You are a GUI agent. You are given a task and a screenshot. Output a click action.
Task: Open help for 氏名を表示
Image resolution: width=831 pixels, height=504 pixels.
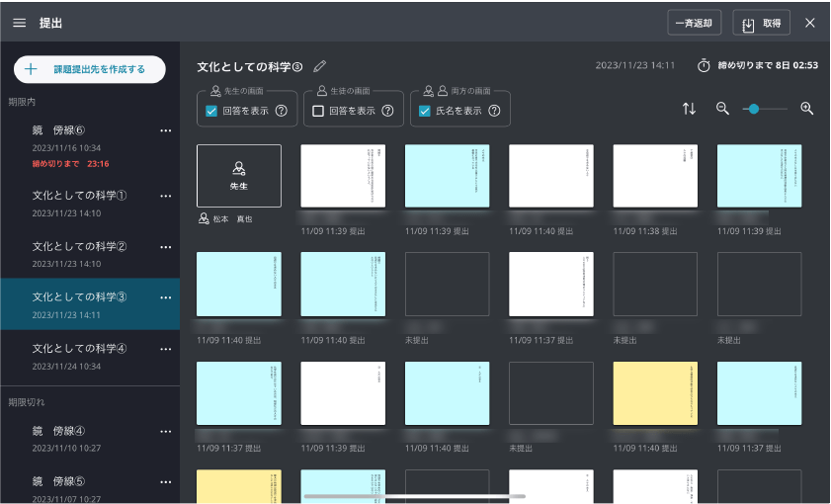(x=494, y=111)
